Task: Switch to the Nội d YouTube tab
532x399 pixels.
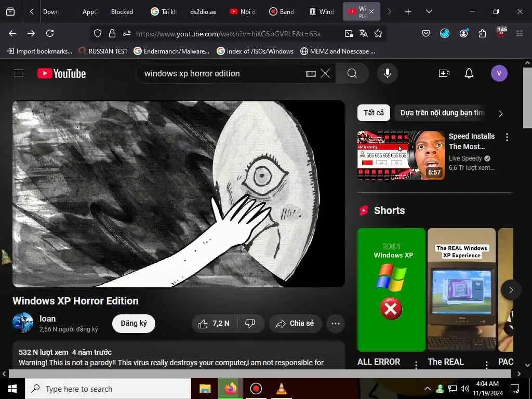Action: (x=243, y=12)
